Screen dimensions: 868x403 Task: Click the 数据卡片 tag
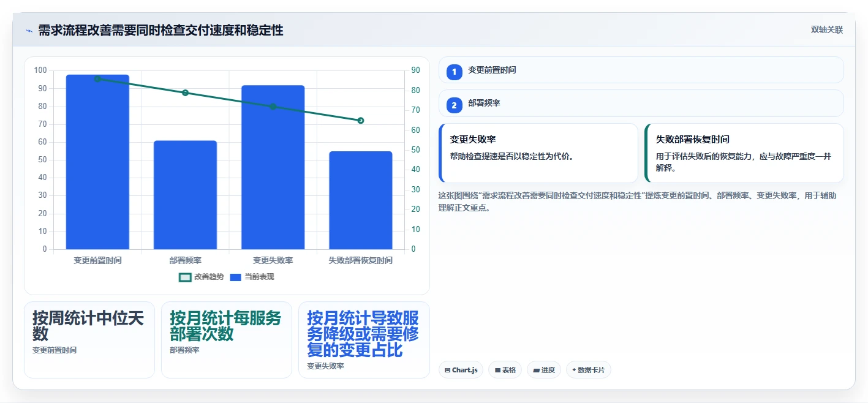[589, 370]
